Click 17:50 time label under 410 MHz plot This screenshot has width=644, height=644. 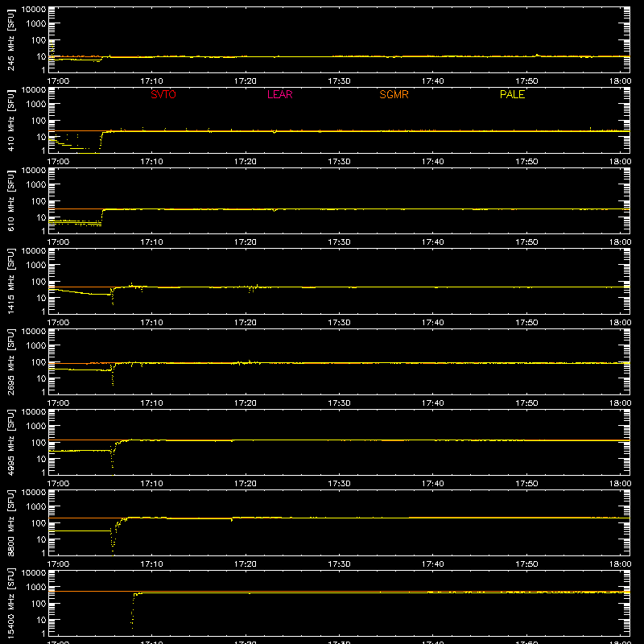(526, 162)
